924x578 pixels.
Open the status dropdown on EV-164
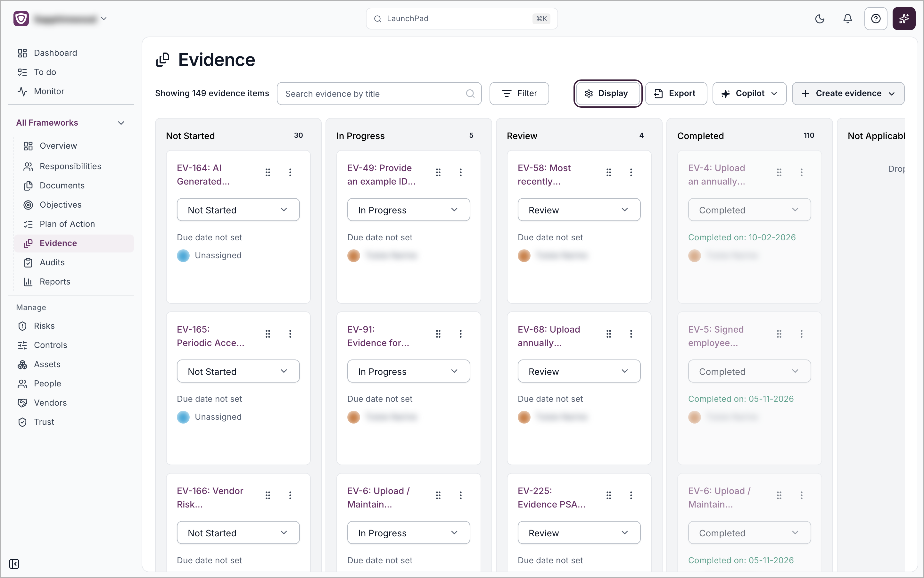pyautogui.click(x=238, y=210)
